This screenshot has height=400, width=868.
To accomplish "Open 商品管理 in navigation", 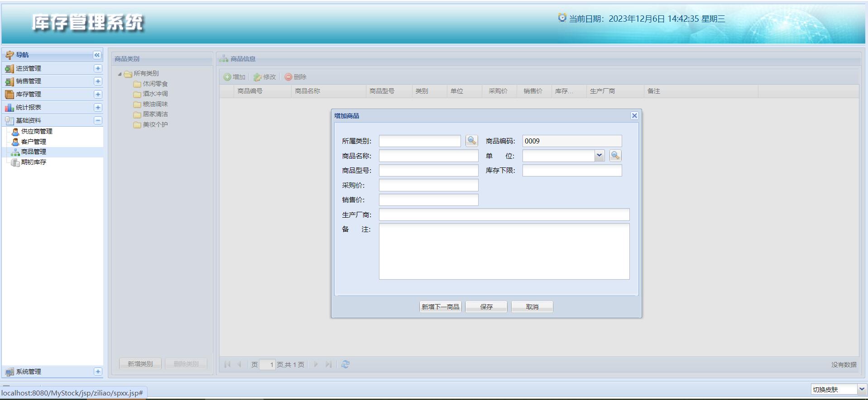I will (34, 152).
